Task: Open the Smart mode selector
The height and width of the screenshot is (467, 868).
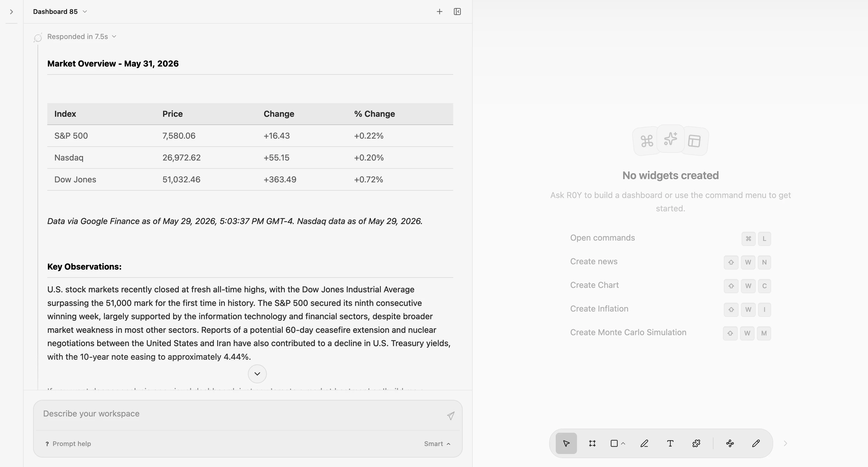Action: pos(437,444)
